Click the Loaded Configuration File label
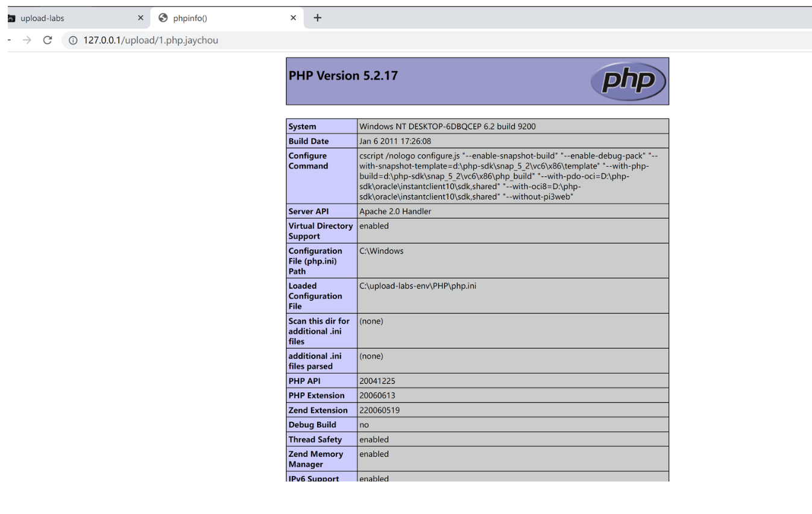Screen dimensions: 812x514 (315, 296)
